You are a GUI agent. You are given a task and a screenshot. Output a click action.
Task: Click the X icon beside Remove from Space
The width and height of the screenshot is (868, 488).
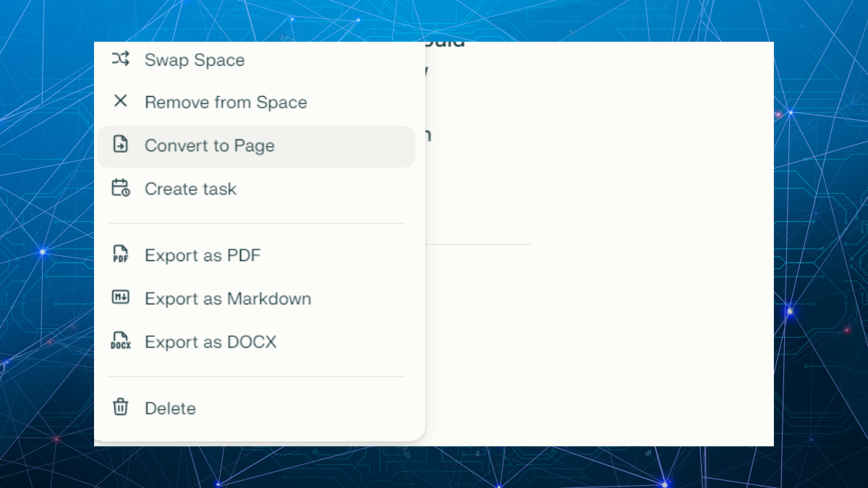(120, 102)
